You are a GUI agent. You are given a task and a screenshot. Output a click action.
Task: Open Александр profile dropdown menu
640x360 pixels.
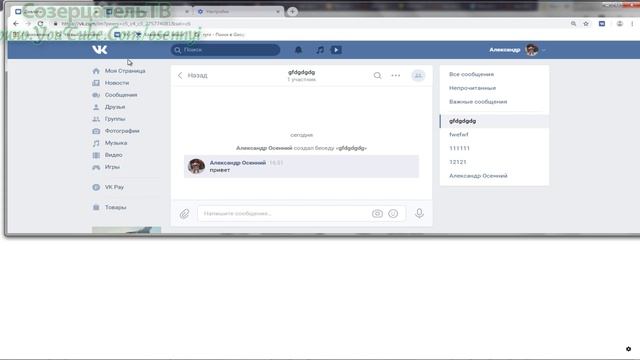coord(518,50)
